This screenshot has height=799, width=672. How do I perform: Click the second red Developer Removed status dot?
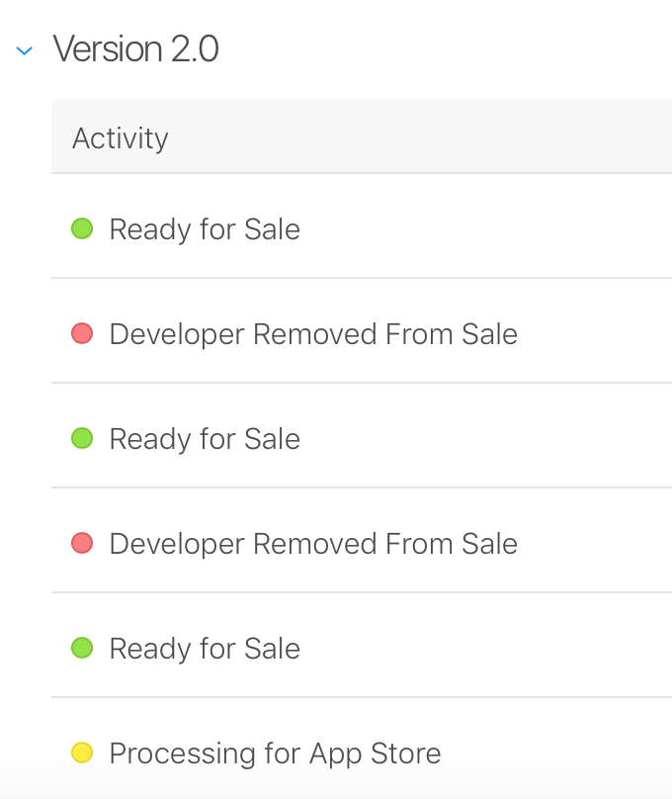(x=82, y=543)
